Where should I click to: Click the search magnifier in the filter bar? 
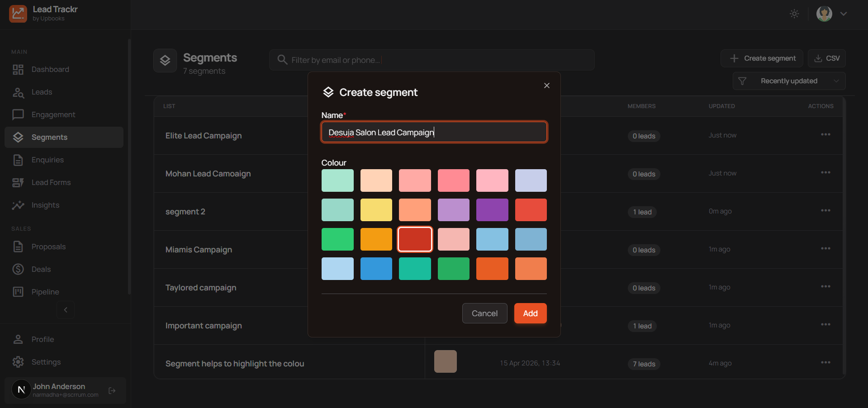tap(282, 59)
